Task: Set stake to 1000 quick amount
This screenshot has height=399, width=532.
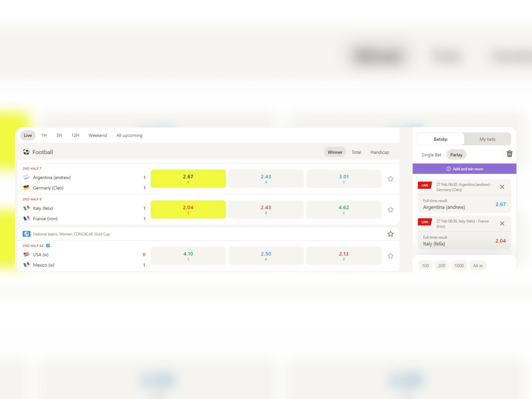Action: 459,265
